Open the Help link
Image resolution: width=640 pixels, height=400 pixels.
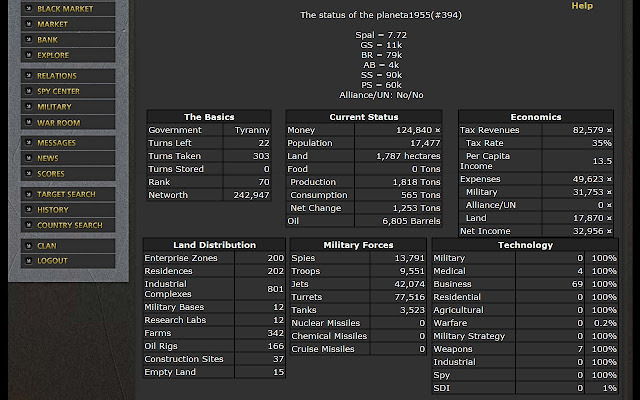click(582, 6)
